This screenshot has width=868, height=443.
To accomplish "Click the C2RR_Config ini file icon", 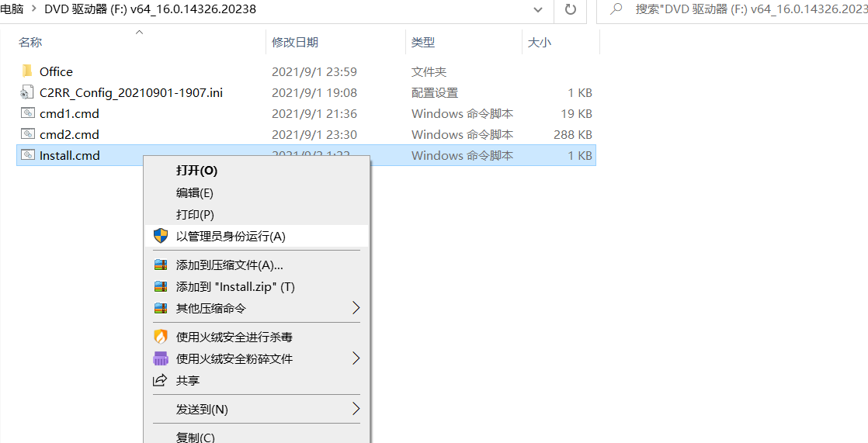I will (x=28, y=92).
